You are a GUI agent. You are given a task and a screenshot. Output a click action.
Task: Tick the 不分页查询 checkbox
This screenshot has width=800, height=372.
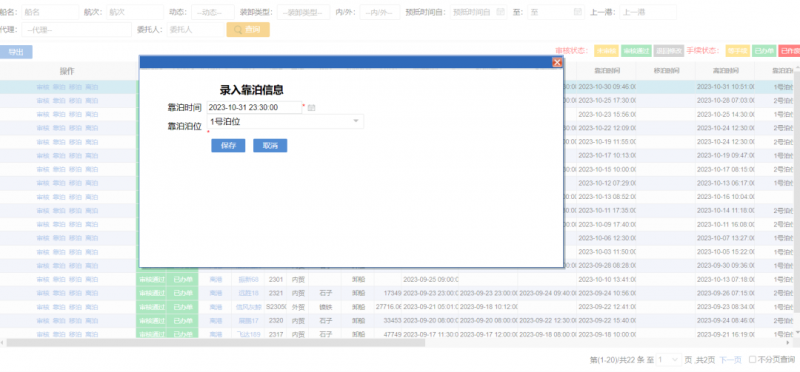click(752, 360)
